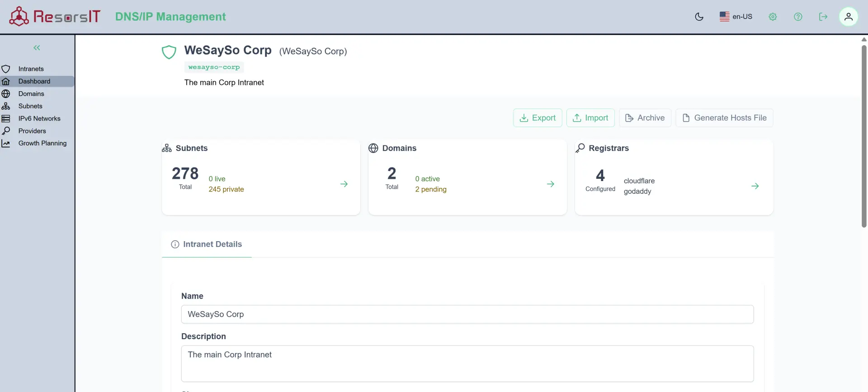
Task: Open the user profile avatar menu
Action: tap(848, 17)
